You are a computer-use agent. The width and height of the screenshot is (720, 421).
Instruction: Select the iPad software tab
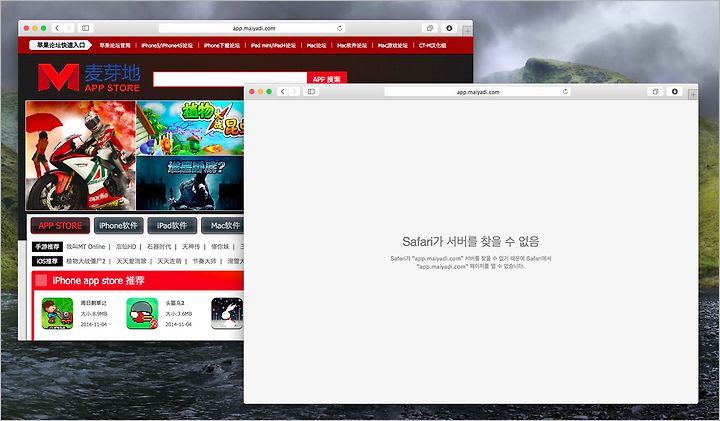coord(172,225)
